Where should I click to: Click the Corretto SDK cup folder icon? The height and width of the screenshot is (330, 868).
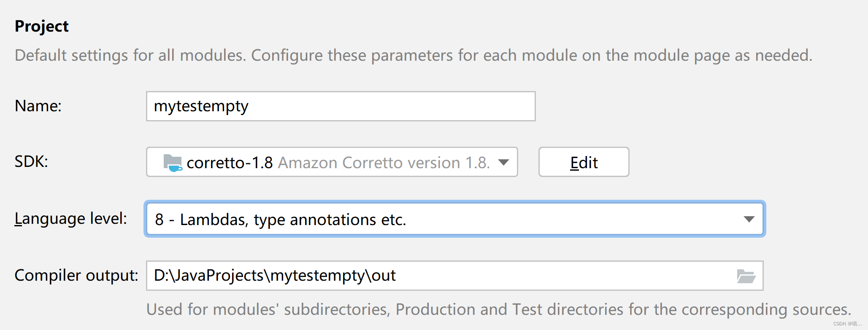(173, 163)
